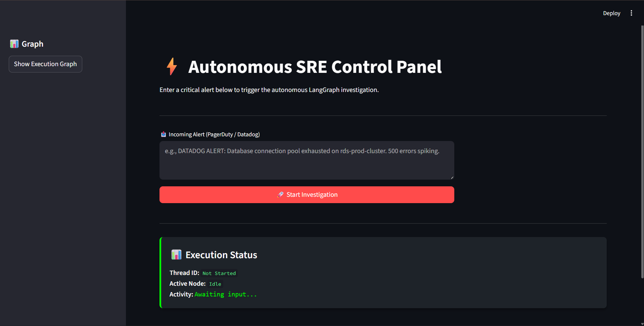
Task: Click the Idle active node value
Action: pos(215,284)
